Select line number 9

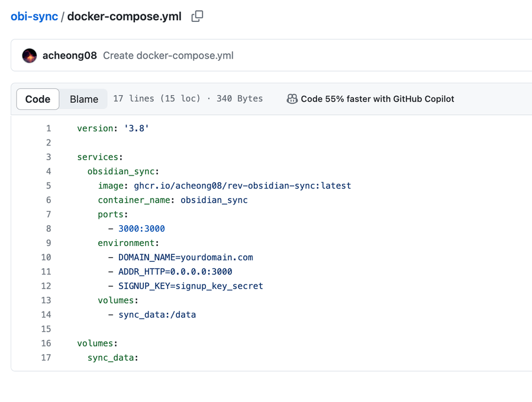click(x=49, y=243)
